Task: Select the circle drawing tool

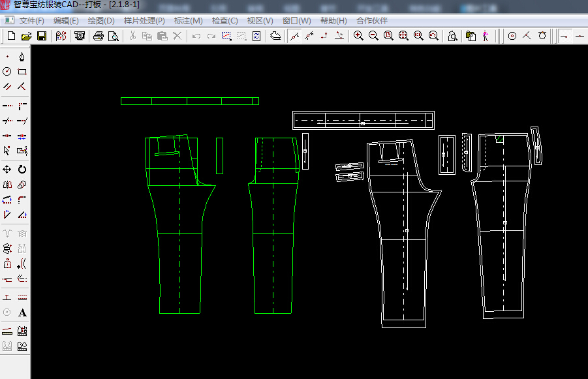Action: click(7, 72)
